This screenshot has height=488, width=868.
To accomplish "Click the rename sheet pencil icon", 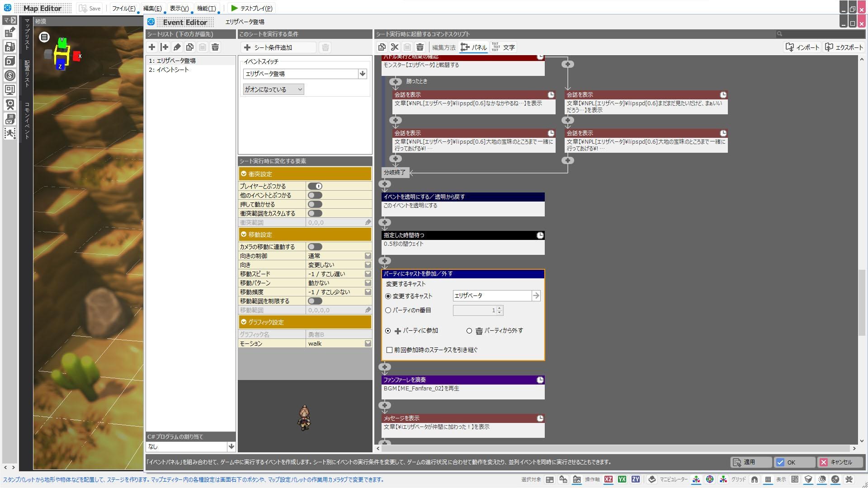I will (177, 47).
